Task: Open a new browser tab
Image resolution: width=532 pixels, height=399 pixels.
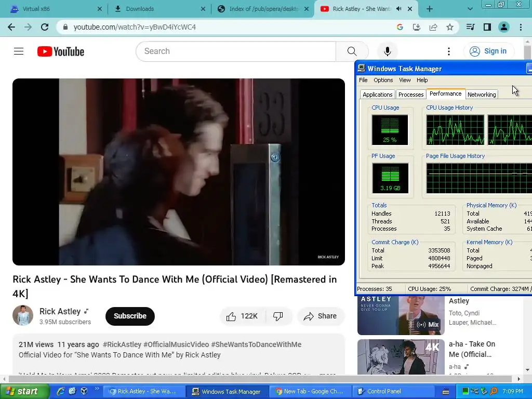Action: click(430, 9)
